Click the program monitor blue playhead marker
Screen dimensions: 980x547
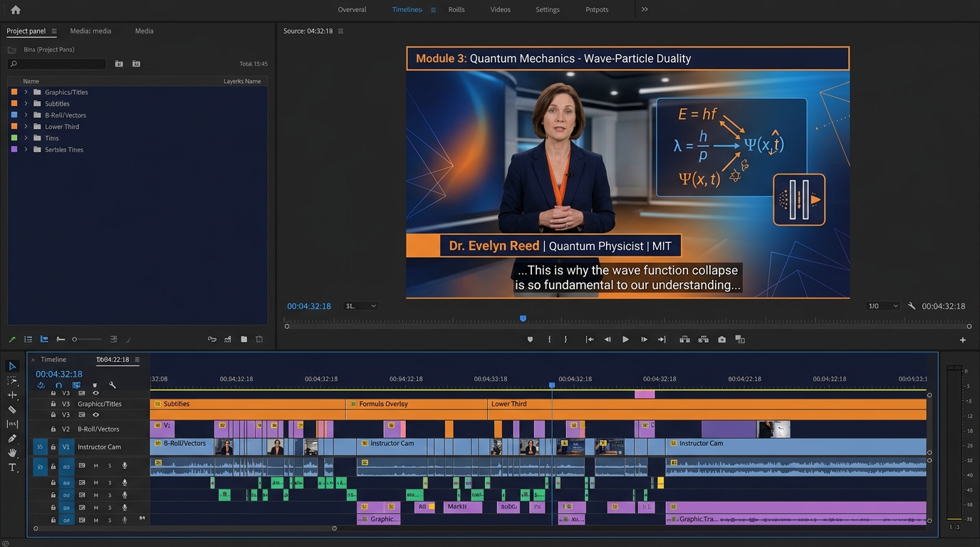pyautogui.click(x=523, y=318)
